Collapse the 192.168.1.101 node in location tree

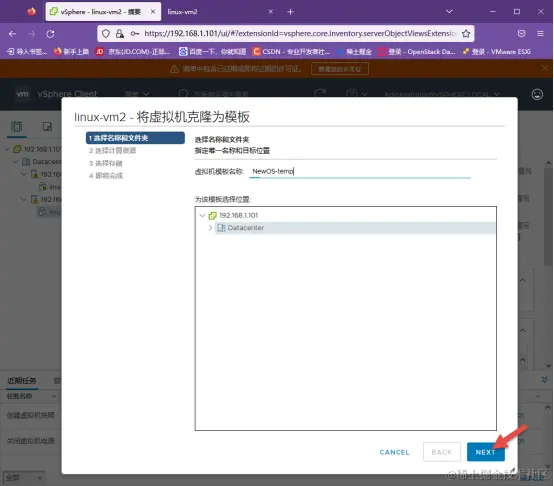pyautogui.click(x=202, y=215)
